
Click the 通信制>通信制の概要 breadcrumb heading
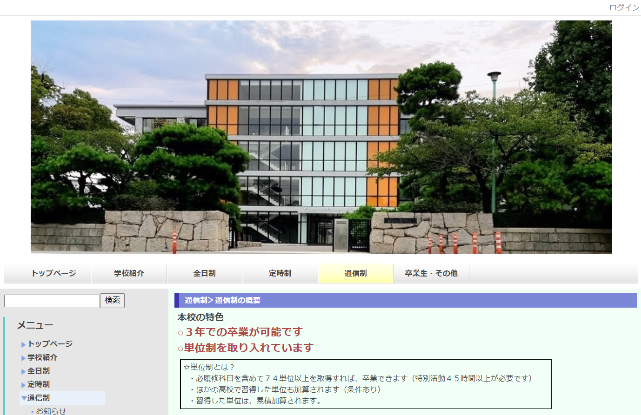222,300
